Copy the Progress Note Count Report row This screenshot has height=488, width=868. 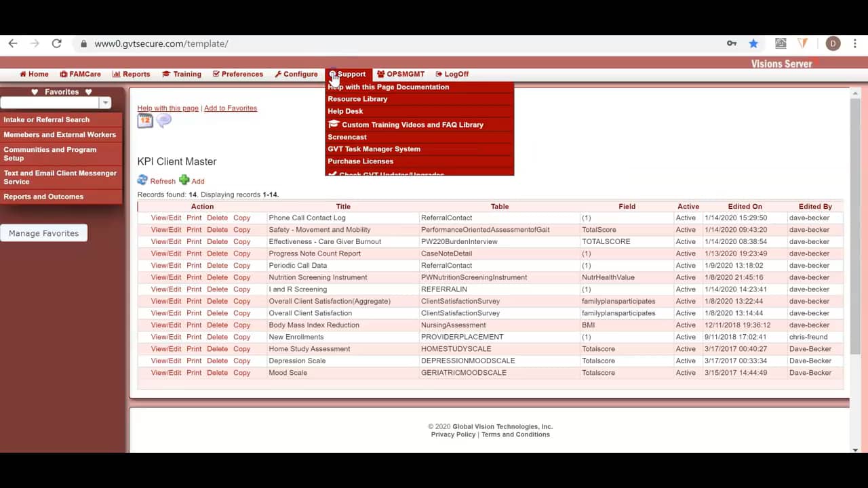pos(242,253)
